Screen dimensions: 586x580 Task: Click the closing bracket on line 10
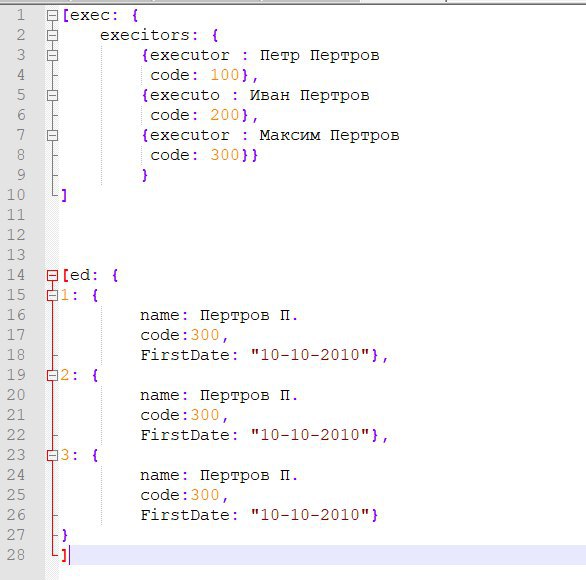(64, 195)
